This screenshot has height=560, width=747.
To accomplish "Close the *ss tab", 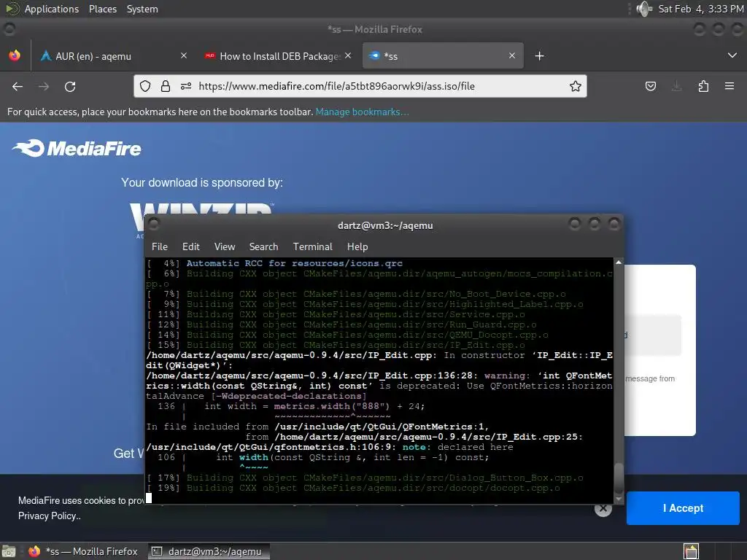I will (x=512, y=55).
